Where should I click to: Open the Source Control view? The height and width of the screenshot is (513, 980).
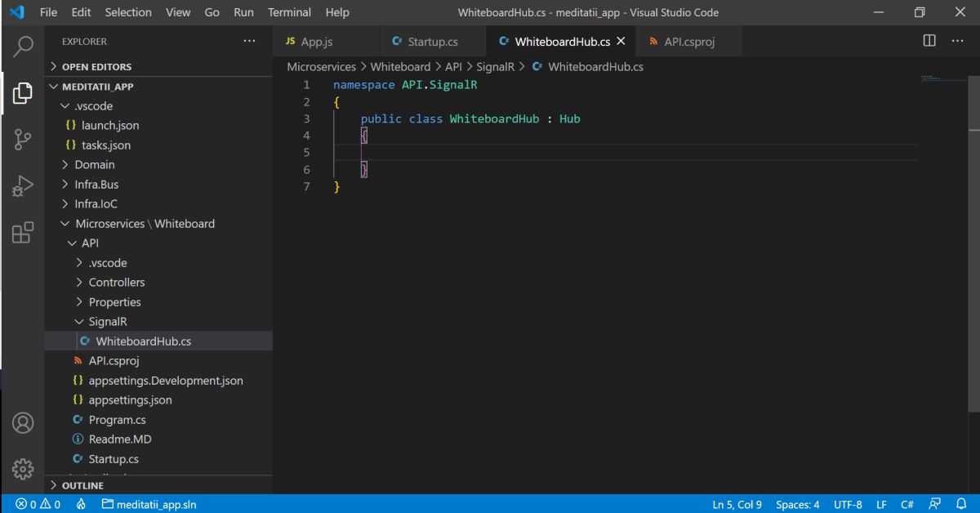(23, 140)
